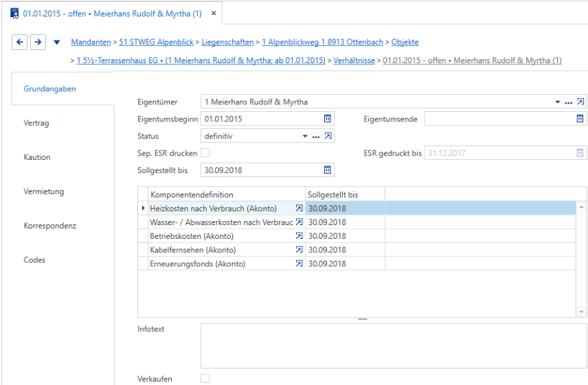
Task: Switch to the Codes side tab
Action: 34,260
